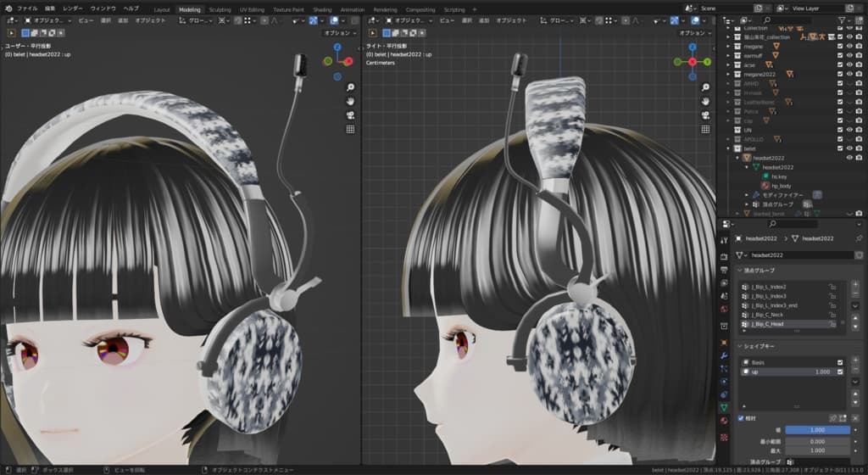Click the 値 value slider field
Image resolution: width=868 pixels, height=475 pixels.
coord(817,430)
